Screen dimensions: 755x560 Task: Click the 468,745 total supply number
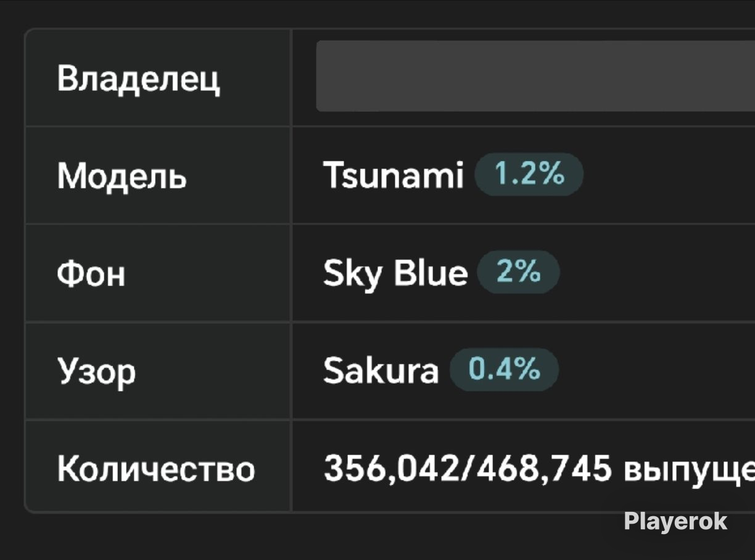[x=543, y=469]
